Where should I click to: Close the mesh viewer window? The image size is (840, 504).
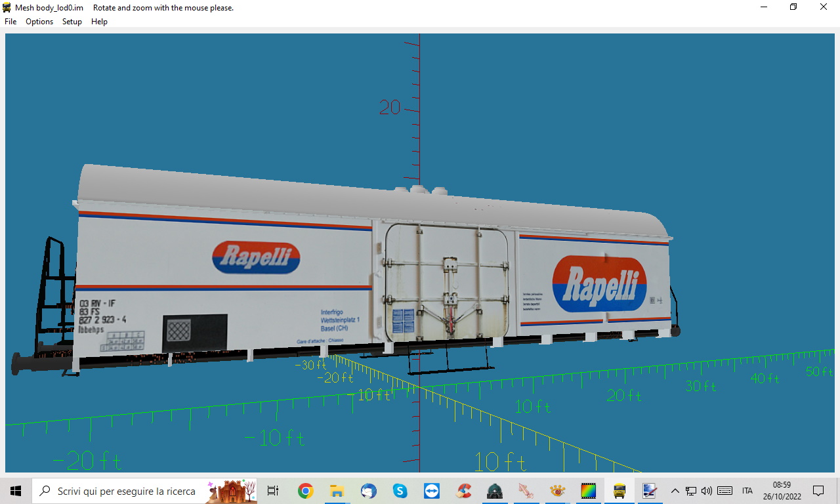pyautogui.click(x=824, y=7)
